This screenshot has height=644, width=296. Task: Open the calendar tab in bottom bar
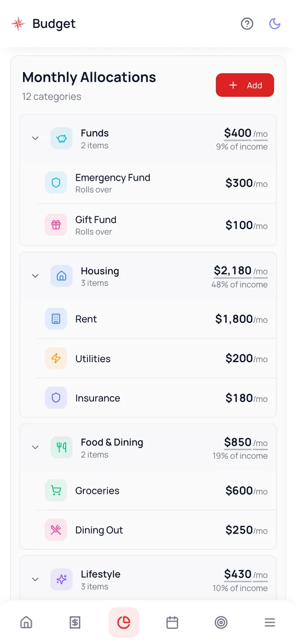point(173,622)
